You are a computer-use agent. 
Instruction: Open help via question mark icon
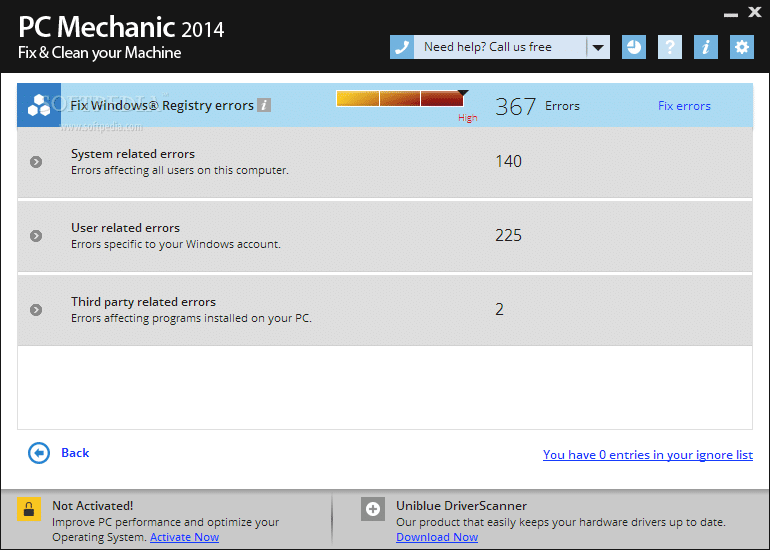click(670, 47)
